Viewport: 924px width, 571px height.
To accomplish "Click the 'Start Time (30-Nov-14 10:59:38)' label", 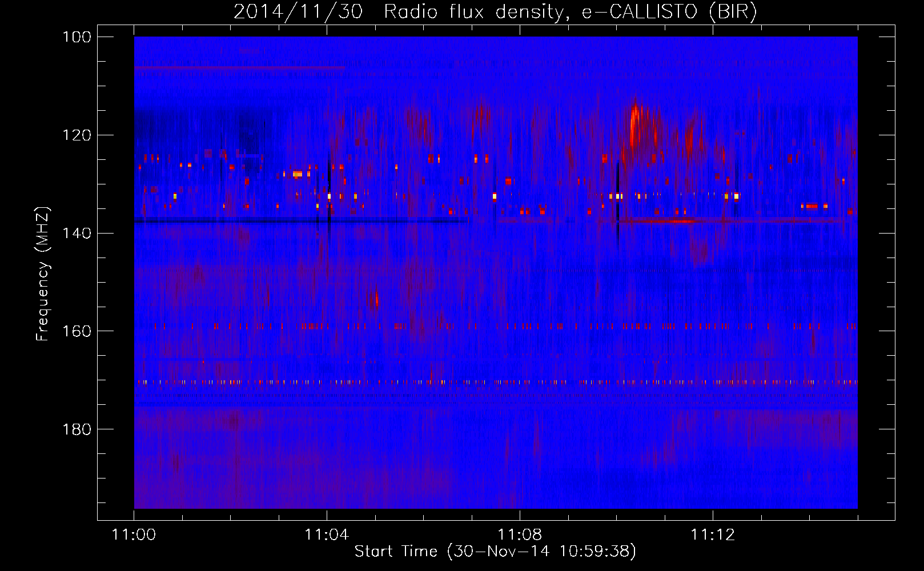I will 495,552.
